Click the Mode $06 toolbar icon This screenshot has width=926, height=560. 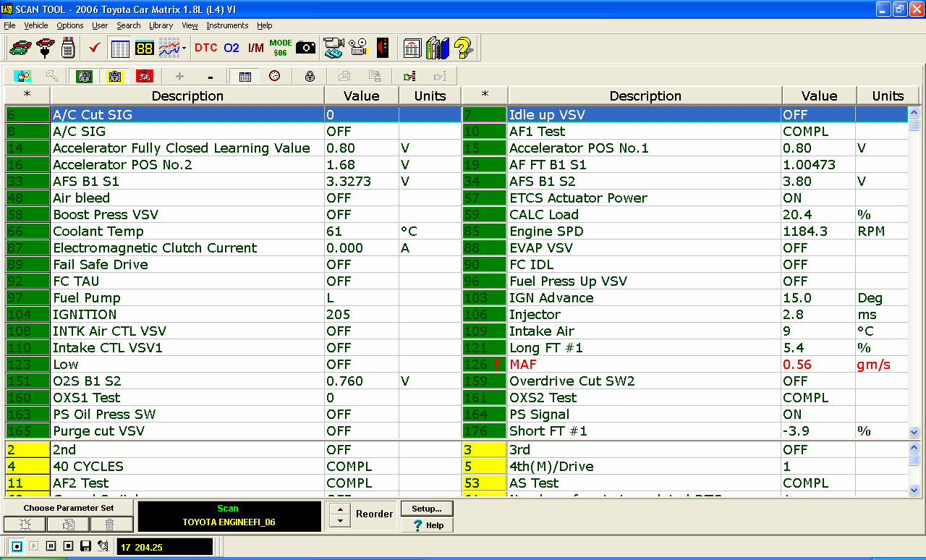pos(281,48)
